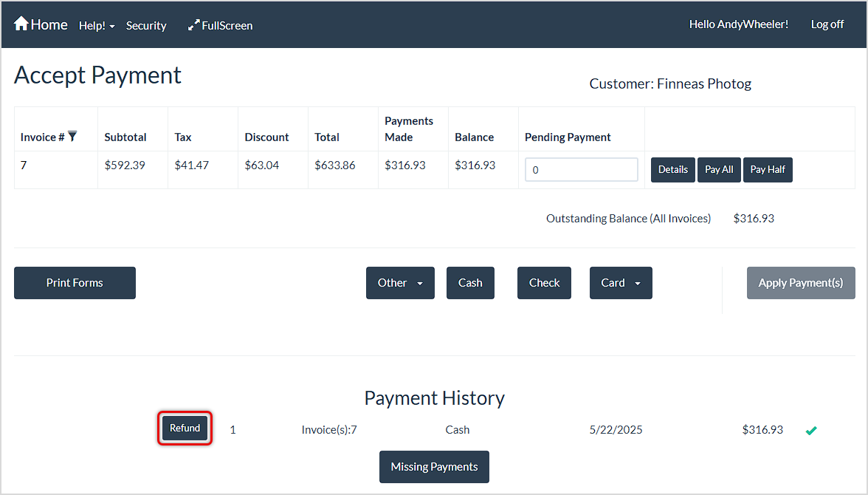Select the Cash payment button
Viewport: 868px width, 495px height.
point(470,282)
